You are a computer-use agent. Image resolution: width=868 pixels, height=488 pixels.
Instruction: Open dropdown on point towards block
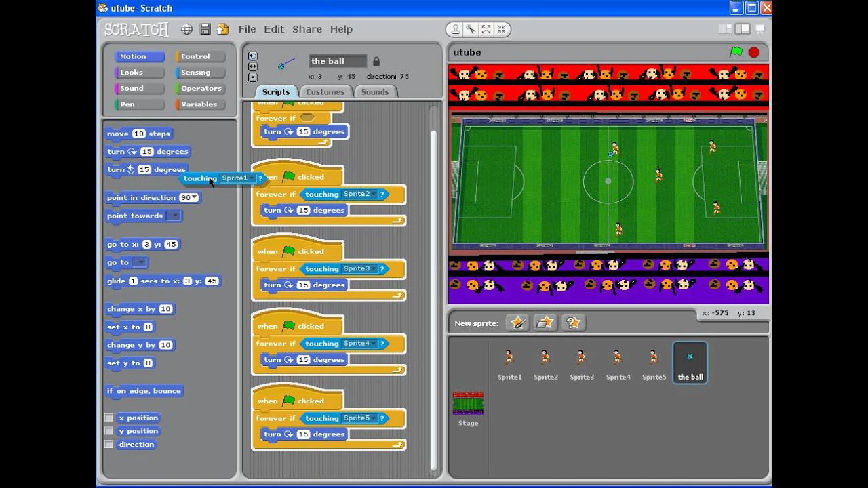click(x=174, y=216)
